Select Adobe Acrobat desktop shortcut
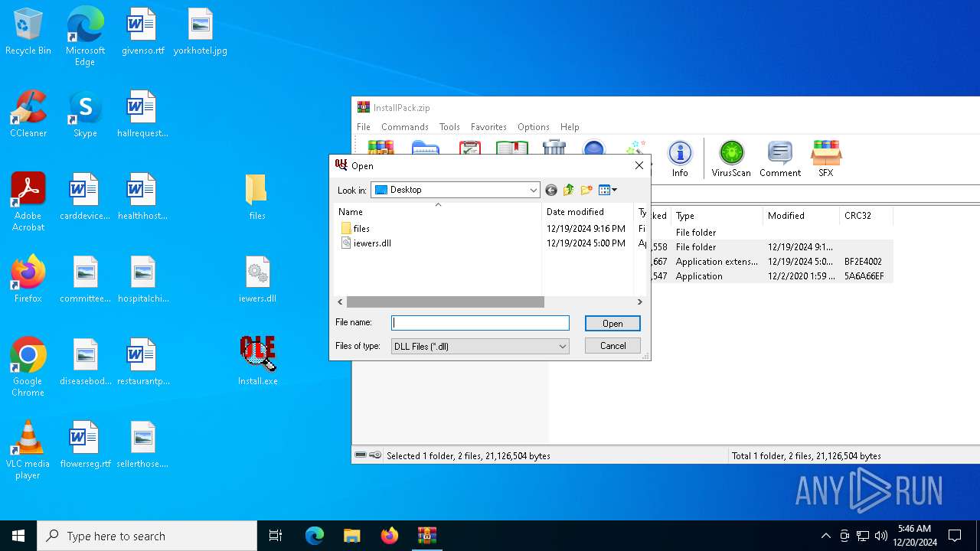 (x=28, y=202)
